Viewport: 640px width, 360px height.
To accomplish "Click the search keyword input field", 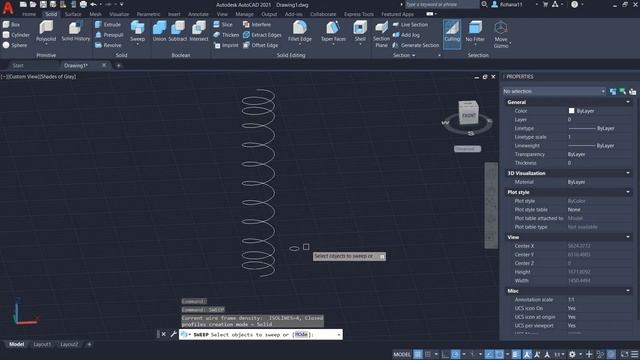I will pos(442,4).
